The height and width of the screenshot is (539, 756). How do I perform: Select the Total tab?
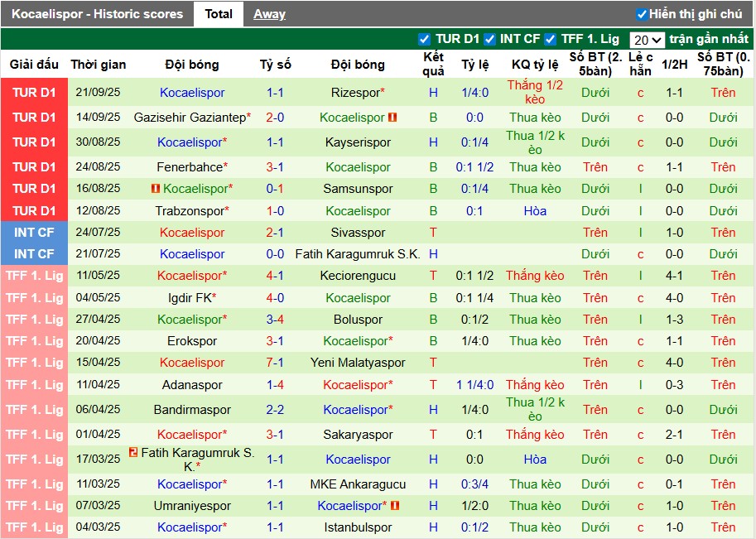point(219,14)
